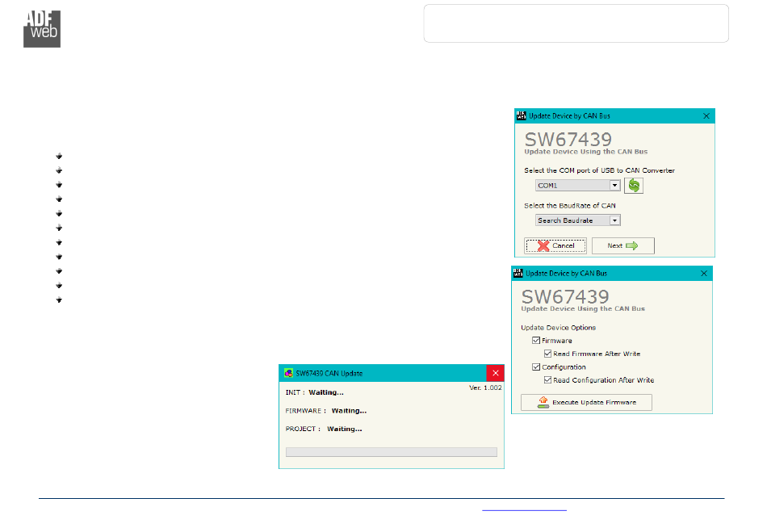Close the SW67439 CAN Update window
The width and height of the screenshot is (767, 532).
tap(495, 373)
